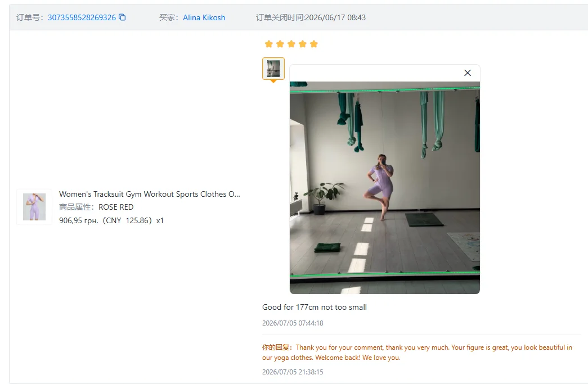Click the seller reply text starting 'Thank you'
Image resolution: width=588 pixels, height=384 pixels.
417,353
